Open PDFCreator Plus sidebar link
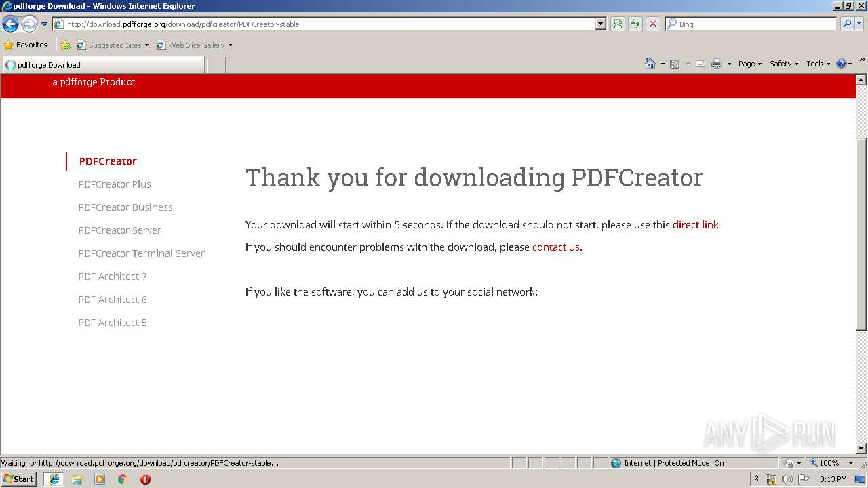 click(x=115, y=184)
